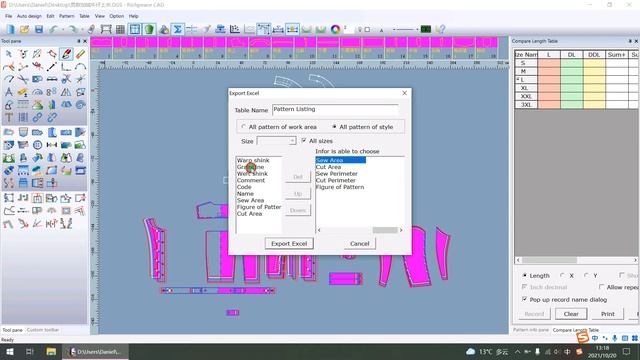Select the scissors tool in Tool pane
The width and height of the screenshot is (640, 360).
tap(66, 79)
